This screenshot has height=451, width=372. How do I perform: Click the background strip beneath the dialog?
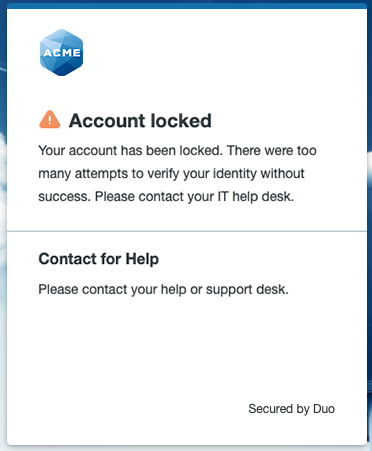[x=186, y=448]
